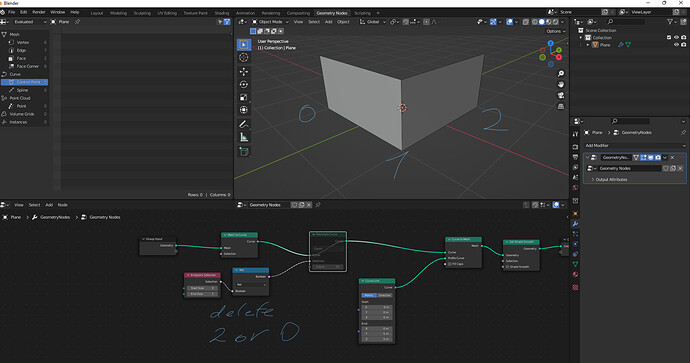The height and width of the screenshot is (363, 690).
Task: Adjust Start Size field on Endpoint Selection node
Action: pyautogui.click(x=202, y=288)
